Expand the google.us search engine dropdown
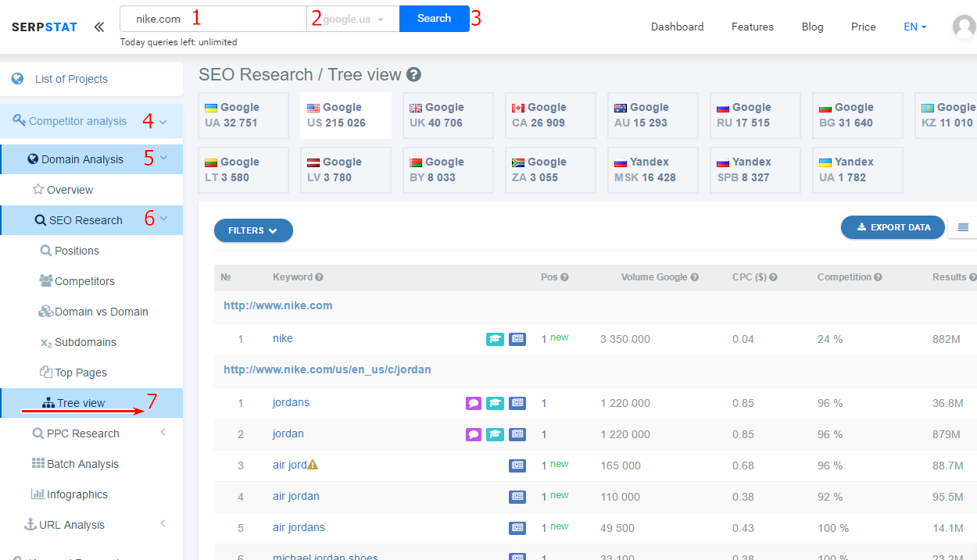 (353, 19)
